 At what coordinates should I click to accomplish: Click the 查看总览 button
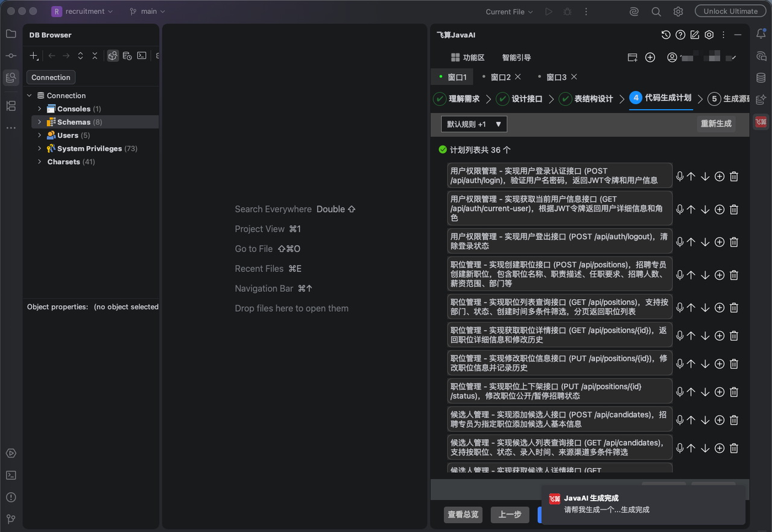[463, 515]
